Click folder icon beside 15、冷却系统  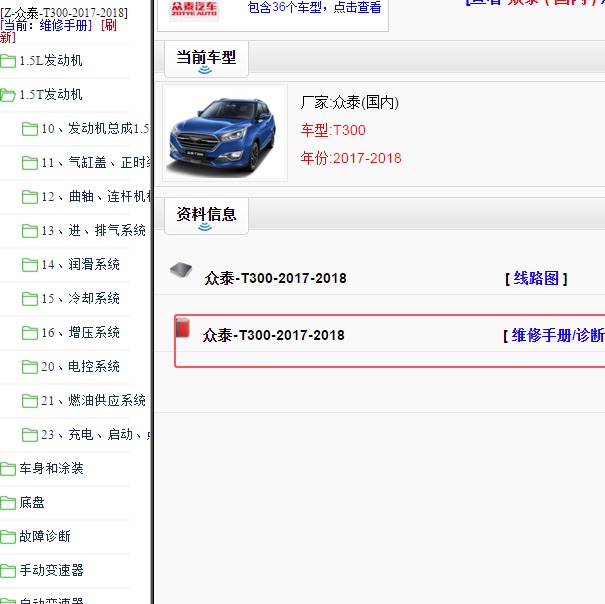[30, 298]
